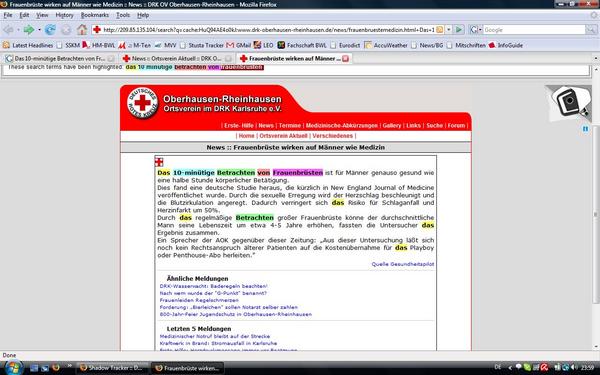Go back with the Back arrow button

[x=8, y=29]
